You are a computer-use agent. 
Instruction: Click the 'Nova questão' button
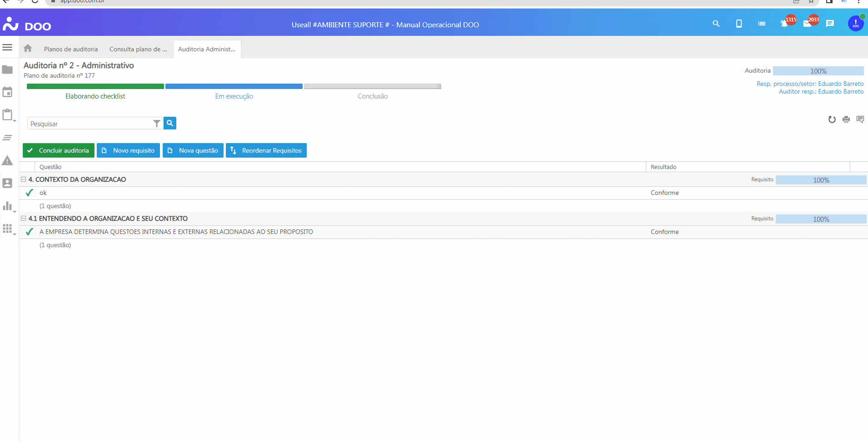click(193, 150)
